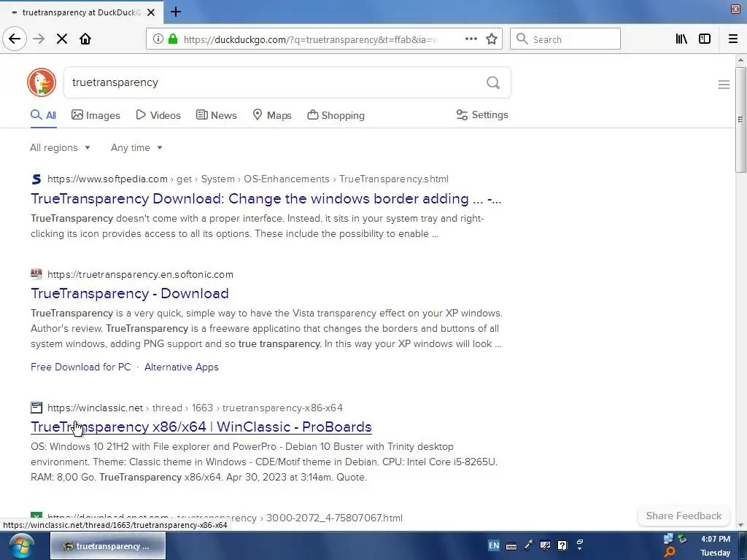Switch to the Videos tab
The height and width of the screenshot is (560, 747).
[x=158, y=115]
